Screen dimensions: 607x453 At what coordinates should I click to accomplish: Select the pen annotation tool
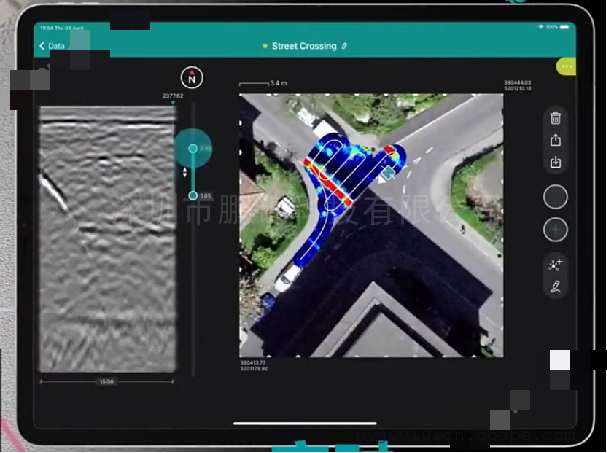pos(555,287)
